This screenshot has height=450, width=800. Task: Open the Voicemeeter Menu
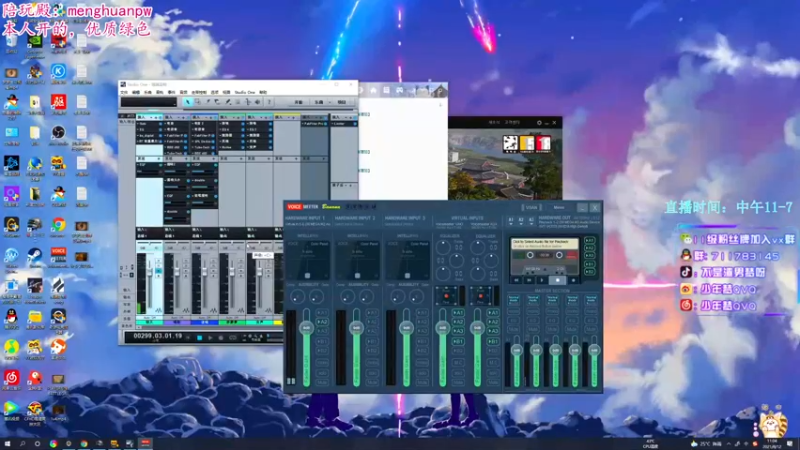(559, 208)
